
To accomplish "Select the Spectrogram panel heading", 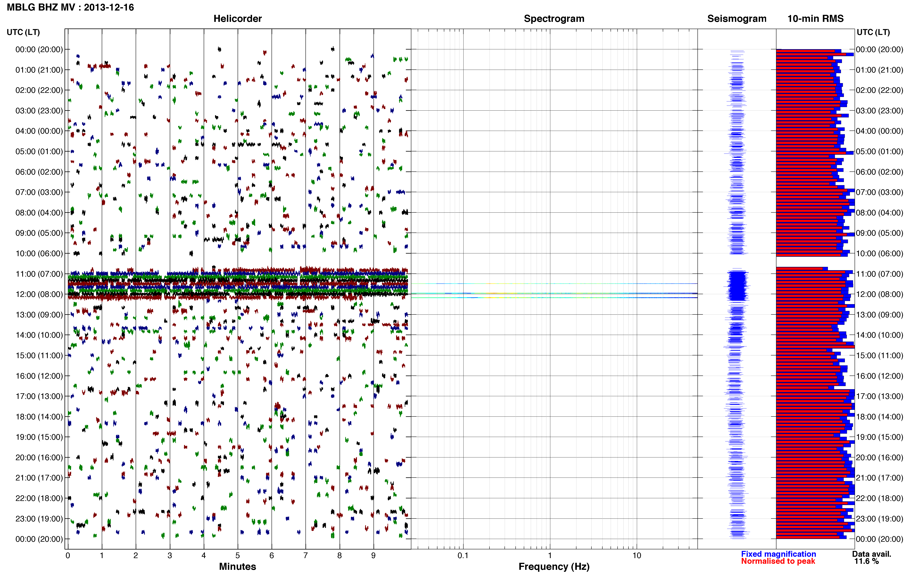I will click(x=554, y=18).
